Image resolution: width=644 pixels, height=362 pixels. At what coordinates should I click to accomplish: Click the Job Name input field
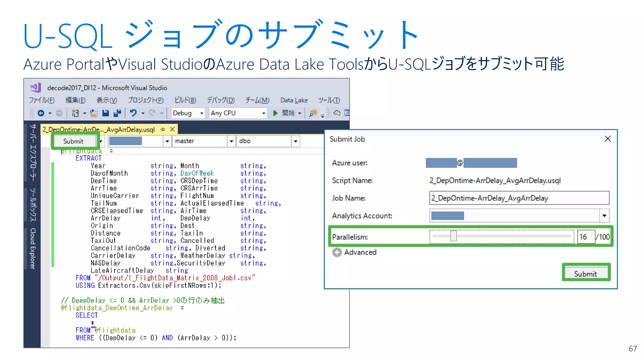519,198
